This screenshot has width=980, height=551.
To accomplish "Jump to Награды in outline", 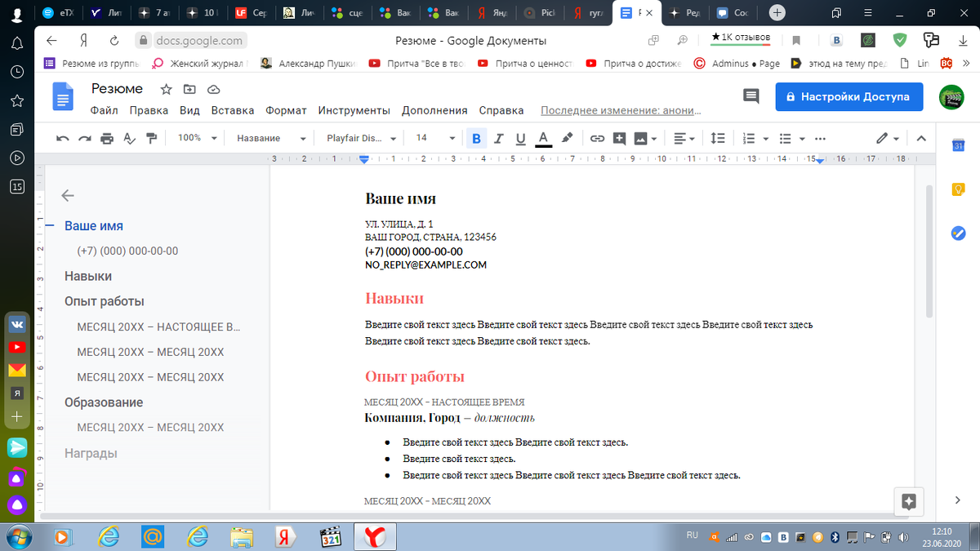I will [x=91, y=453].
